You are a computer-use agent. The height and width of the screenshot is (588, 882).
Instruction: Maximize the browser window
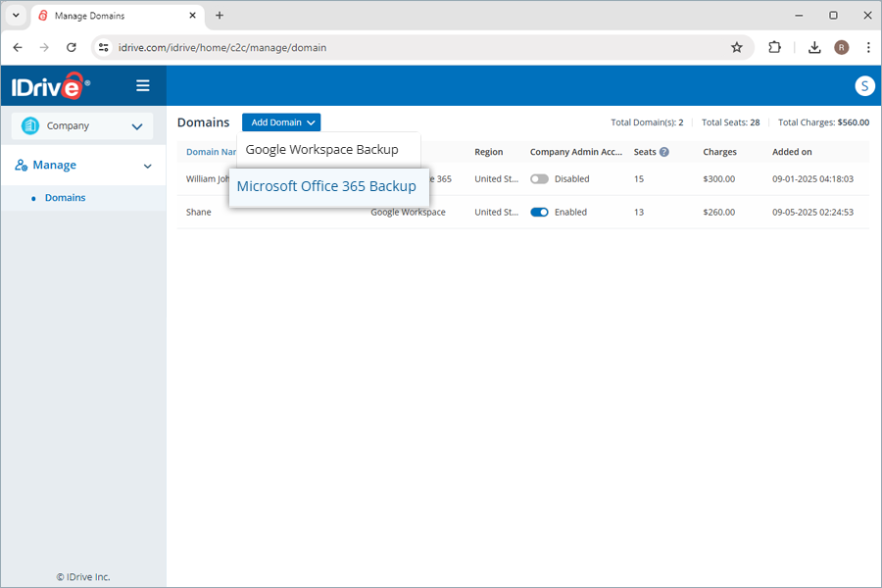833,16
